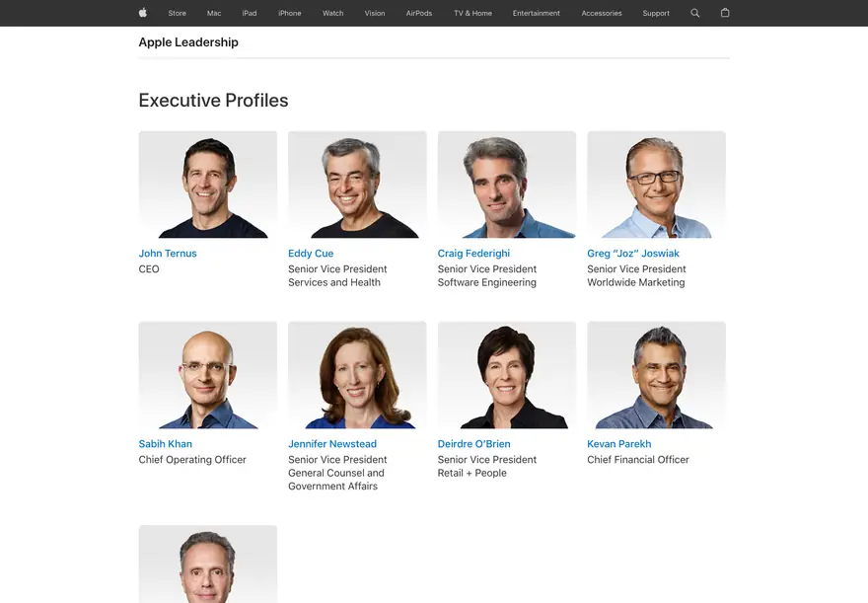Click the partially visible third-row executive photo
868x603 pixels.
207,564
